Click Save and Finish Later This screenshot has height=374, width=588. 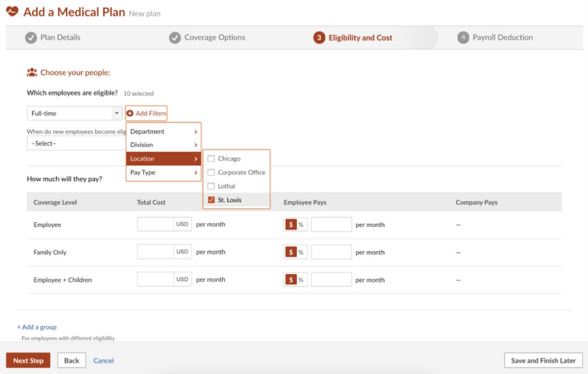tap(543, 360)
